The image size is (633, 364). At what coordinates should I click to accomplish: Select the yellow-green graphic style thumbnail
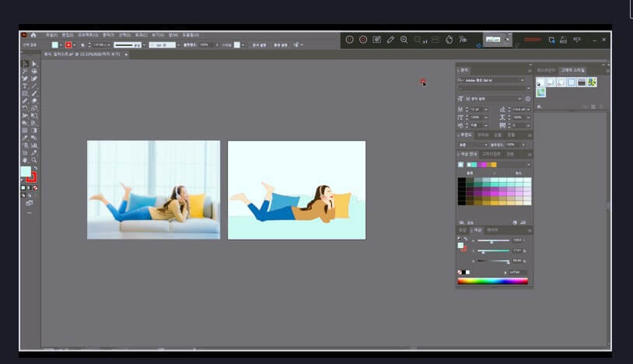tap(592, 82)
